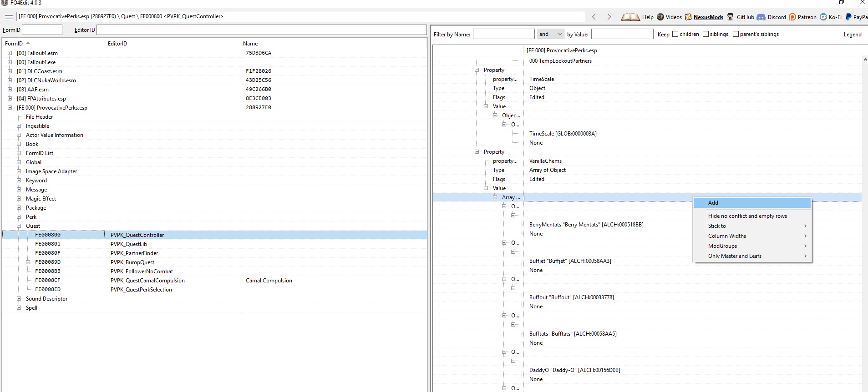The height and width of the screenshot is (392, 868).
Task: Select PVPK_QuestPerkSelection record
Action: 214,290
